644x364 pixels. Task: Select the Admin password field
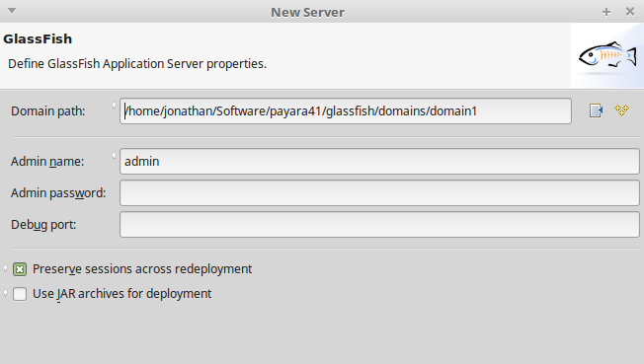[x=379, y=193]
